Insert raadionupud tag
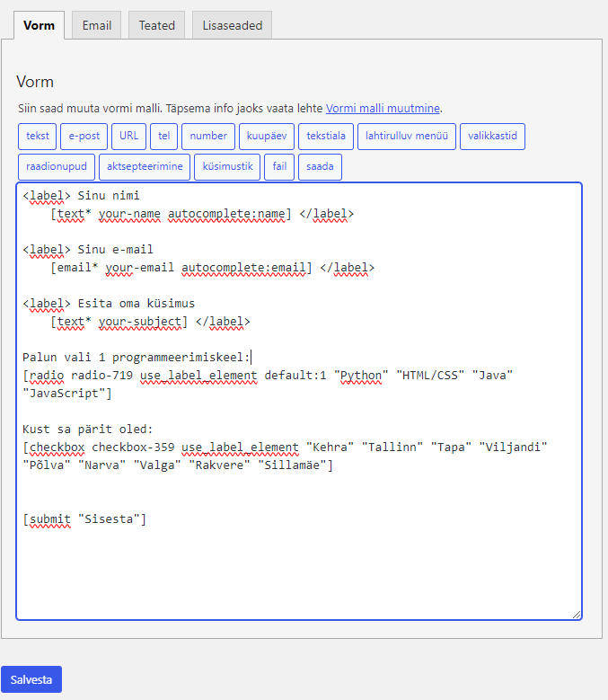This screenshot has height=700, width=608. (x=56, y=167)
